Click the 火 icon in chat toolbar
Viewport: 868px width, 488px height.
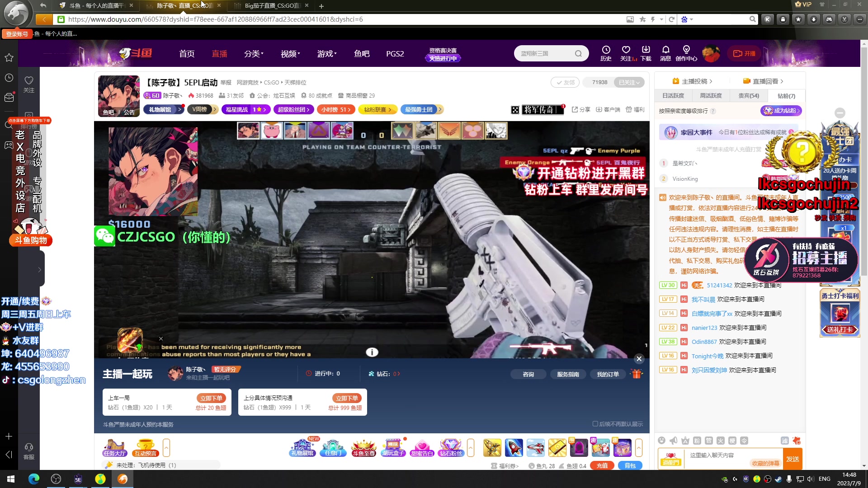(721, 441)
